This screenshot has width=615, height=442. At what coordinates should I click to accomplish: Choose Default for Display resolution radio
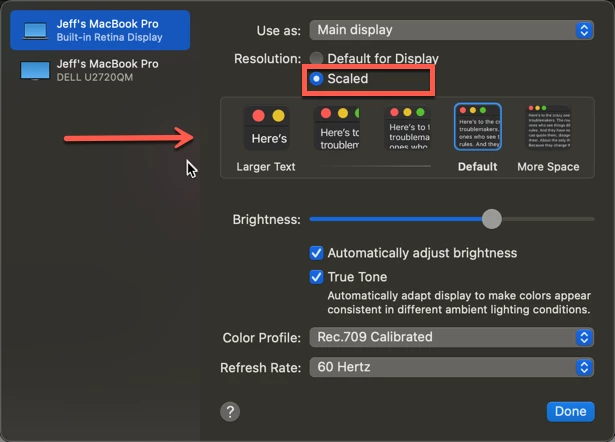[x=316, y=58]
